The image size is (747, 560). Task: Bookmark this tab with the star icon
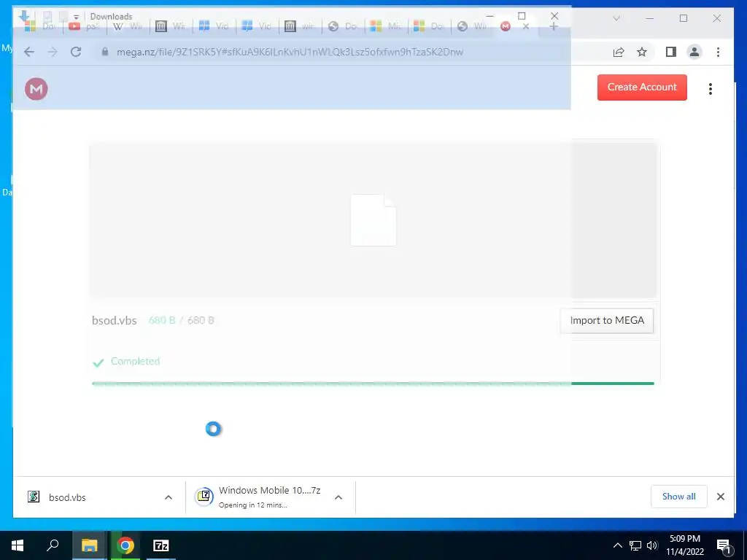pyautogui.click(x=642, y=52)
